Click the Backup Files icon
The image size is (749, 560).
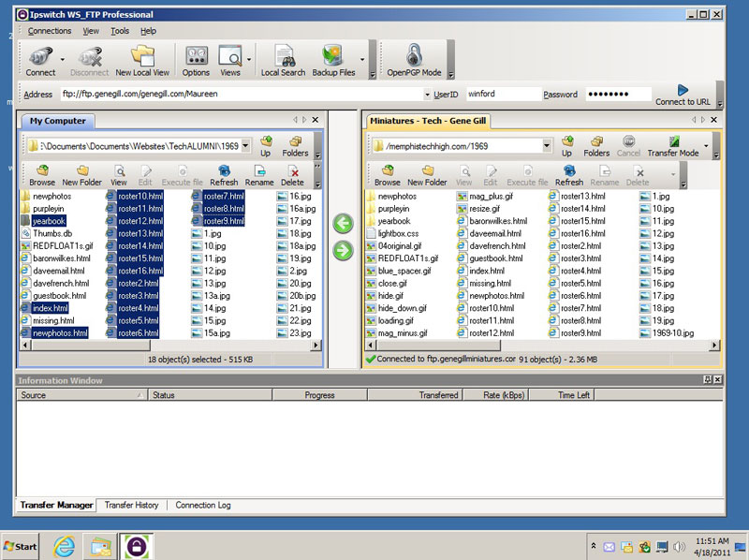[333, 61]
